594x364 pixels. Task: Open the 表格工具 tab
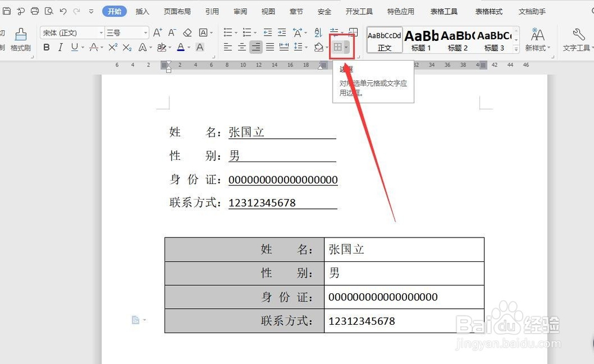(444, 11)
